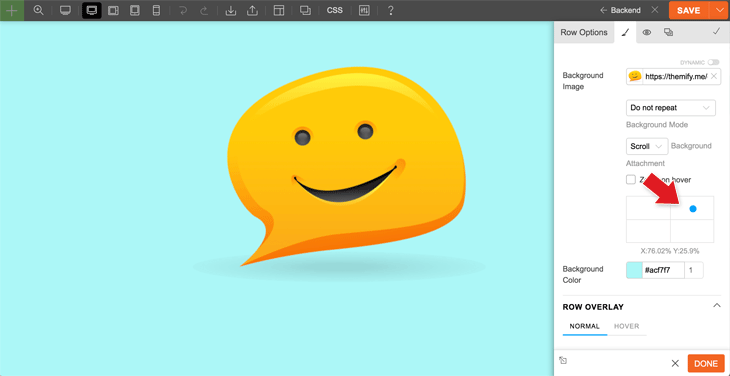Viewport: 730px width, 376px height.
Task: Switch to tablet portrait breakpoint
Action: pyautogui.click(x=135, y=10)
